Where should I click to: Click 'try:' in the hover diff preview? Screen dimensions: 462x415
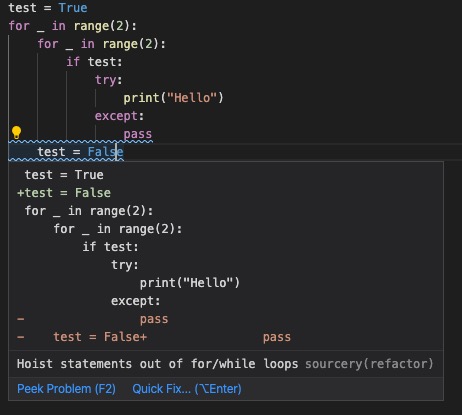pos(125,265)
